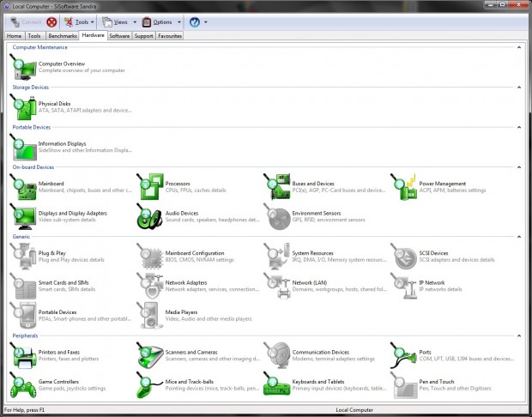Screen dimensions: 532x417
Task: Click the Storage Devices section heading
Action: click(x=31, y=88)
